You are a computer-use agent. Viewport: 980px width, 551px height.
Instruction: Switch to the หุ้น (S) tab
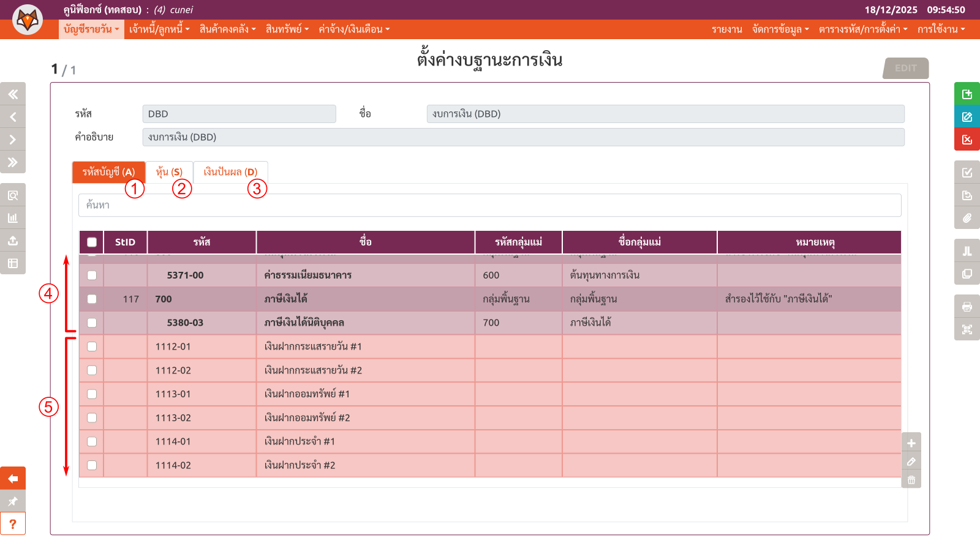169,172
